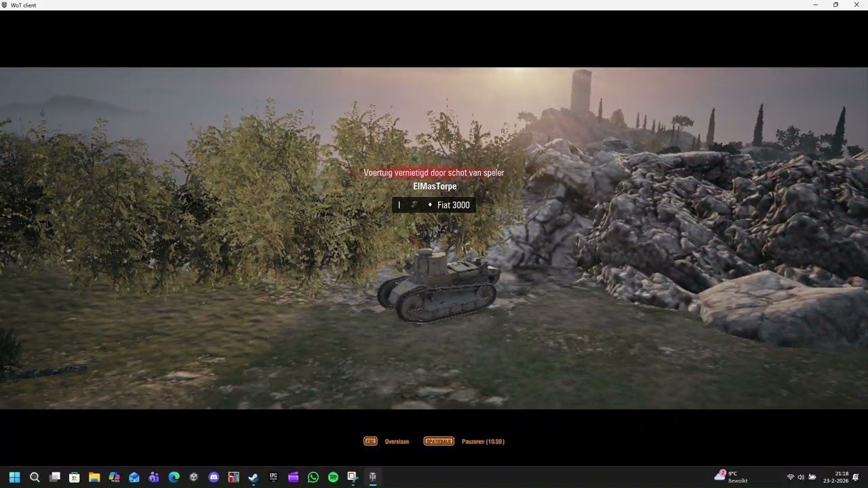Click the World of Tanks taskbar icon
This screenshot has height=488, width=868.
click(373, 477)
